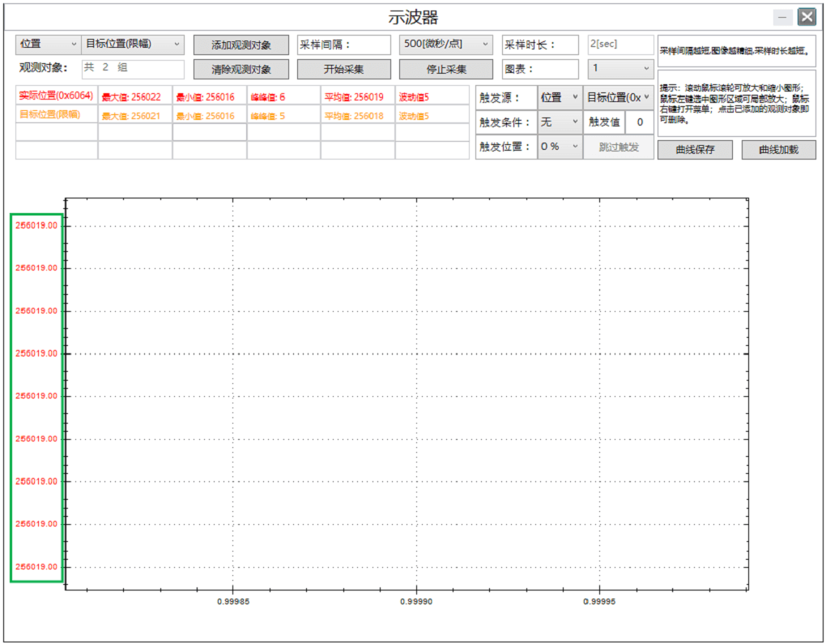The image size is (826, 644).
Task: Open the 图表 number dropdown
Action: 620,69
